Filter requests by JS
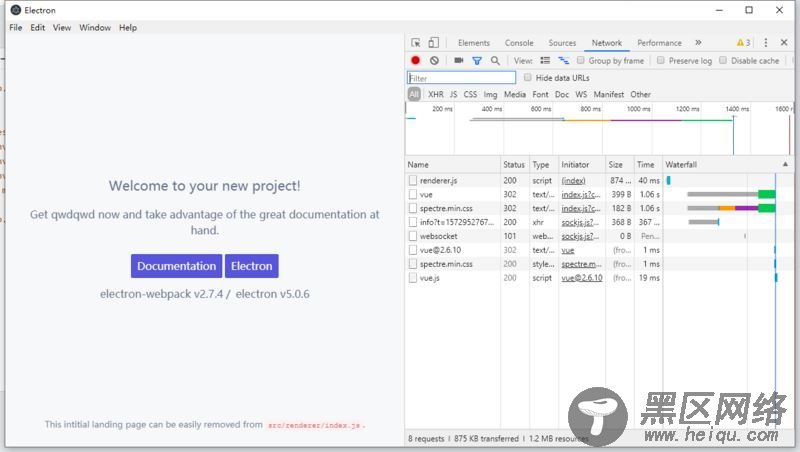Viewport: 800px width, 452px height. tap(454, 94)
